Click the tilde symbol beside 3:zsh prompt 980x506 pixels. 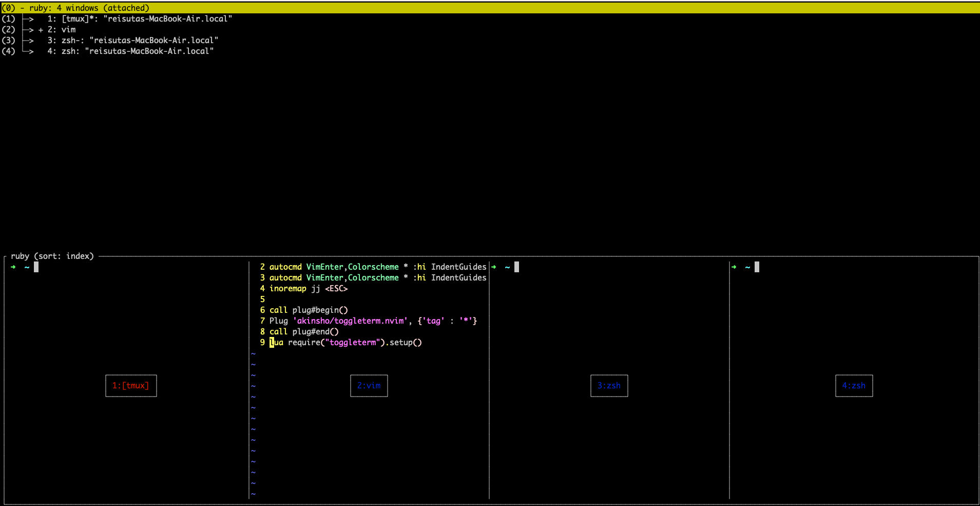click(x=507, y=267)
